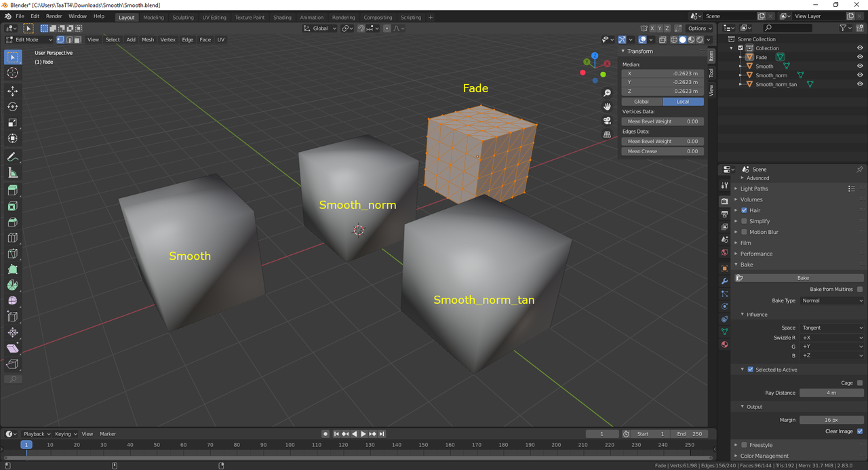
Task: Hide the Smooth_norm_tan object in outliner
Action: click(860, 84)
